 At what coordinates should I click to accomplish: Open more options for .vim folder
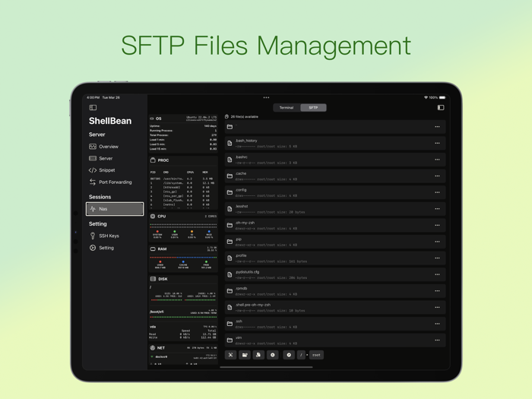tap(437, 340)
